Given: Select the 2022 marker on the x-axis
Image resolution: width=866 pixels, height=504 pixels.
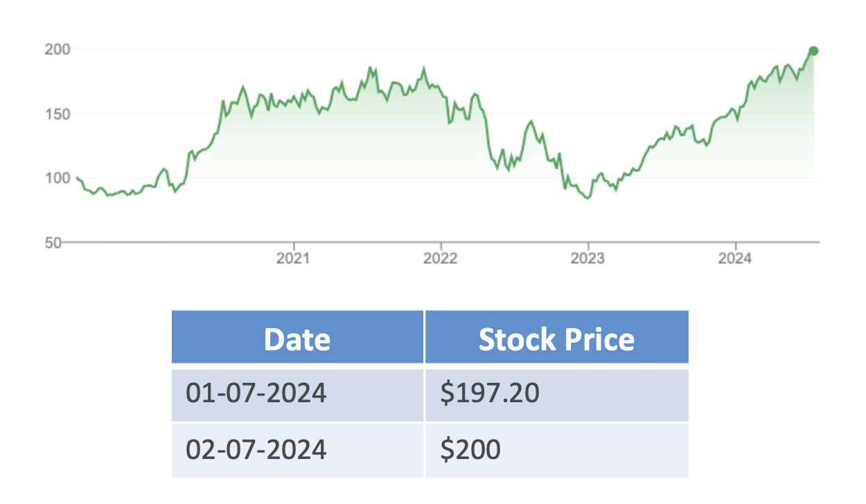Looking at the screenshot, I should point(441,259).
